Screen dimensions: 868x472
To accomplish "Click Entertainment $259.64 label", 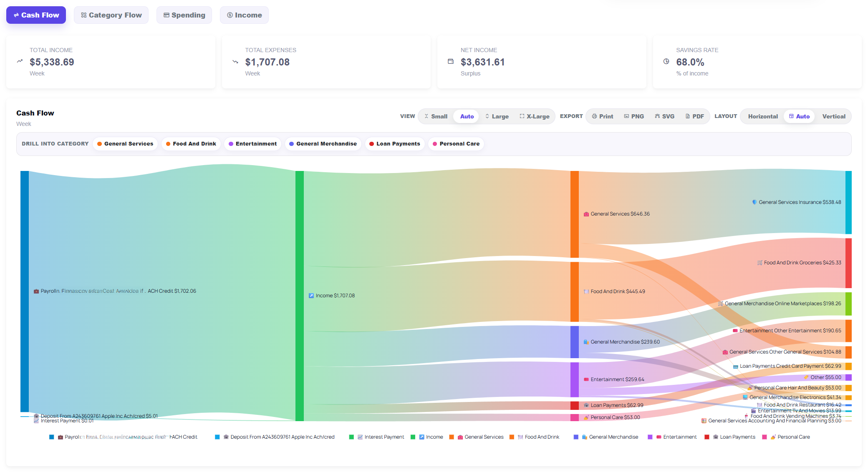I will click(614, 379).
